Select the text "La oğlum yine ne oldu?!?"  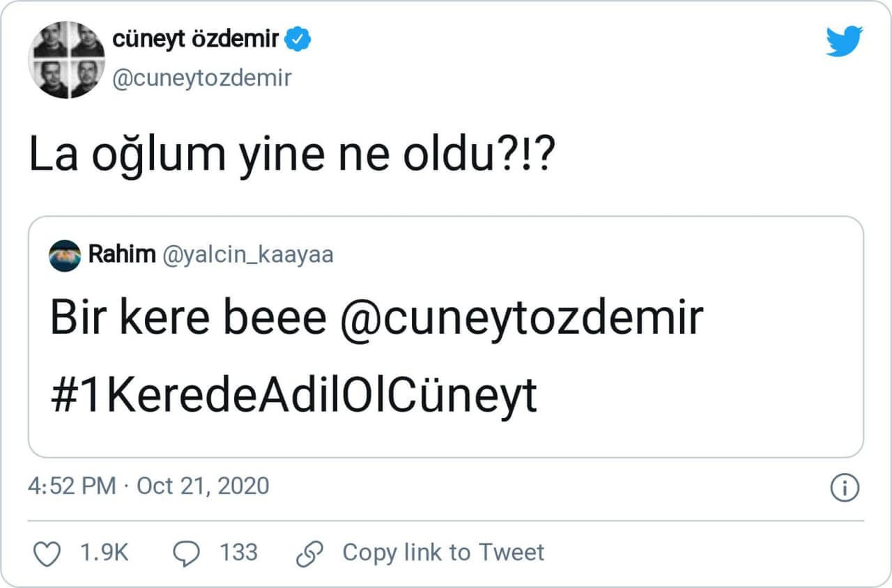point(291,157)
